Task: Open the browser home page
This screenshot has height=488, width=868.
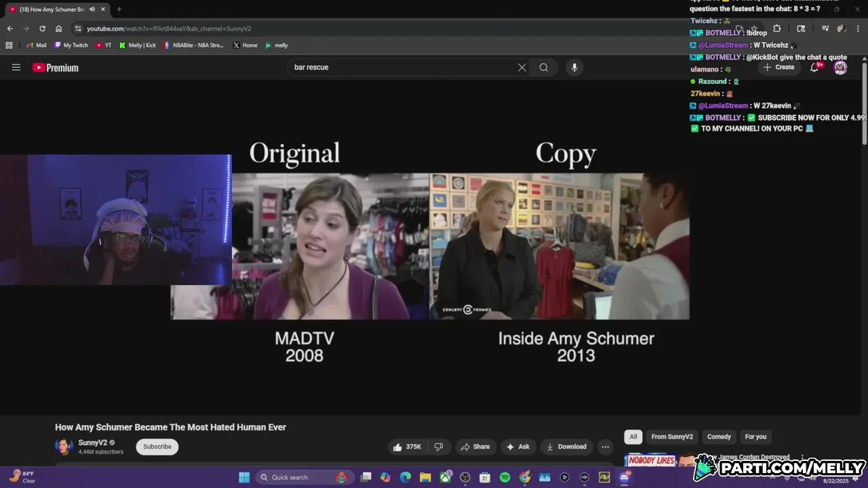Action: point(58,28)
